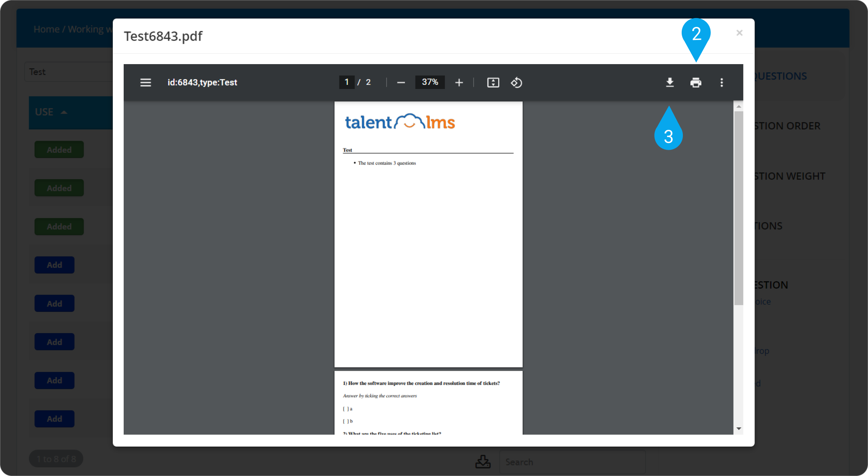Click the document title id:6843,type:Test
Image resolution: width=868 pixels, height=476 pixels.
click(x=202, y=82)
